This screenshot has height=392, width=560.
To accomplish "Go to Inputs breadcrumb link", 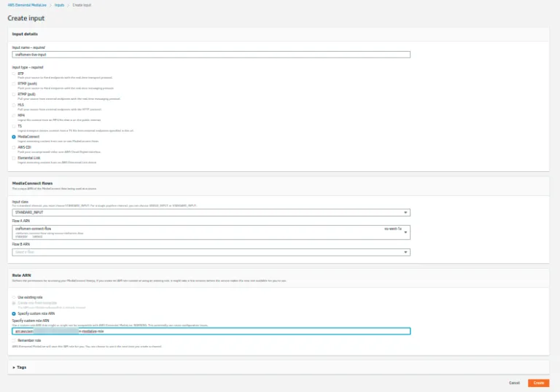I will coord(59,5).
